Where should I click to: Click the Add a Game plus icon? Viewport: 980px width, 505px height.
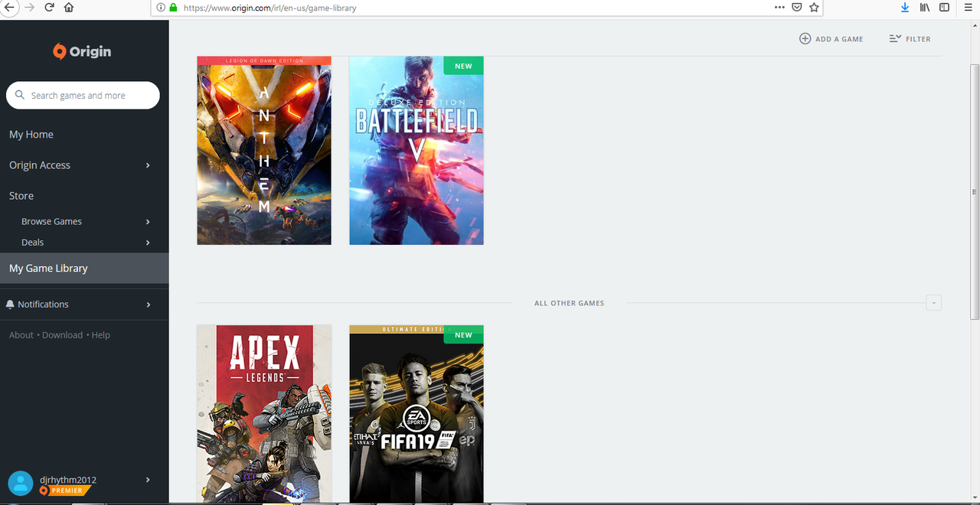[805, 38]
